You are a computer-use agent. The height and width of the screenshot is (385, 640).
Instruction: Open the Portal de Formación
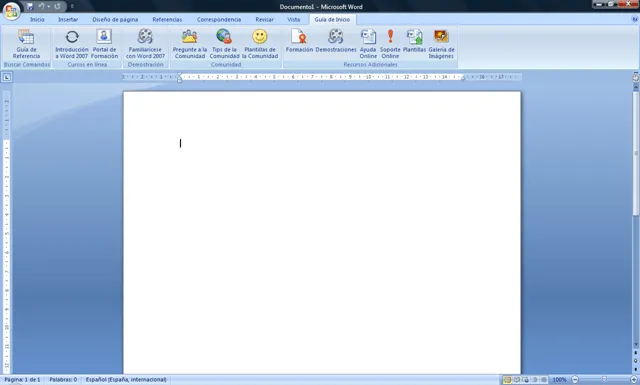click(104, 44)
